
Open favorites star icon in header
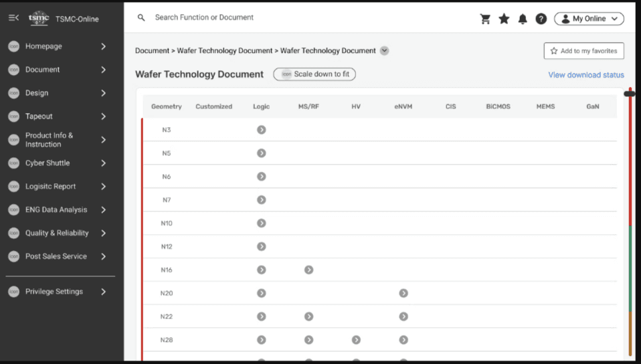coord(504,19)
